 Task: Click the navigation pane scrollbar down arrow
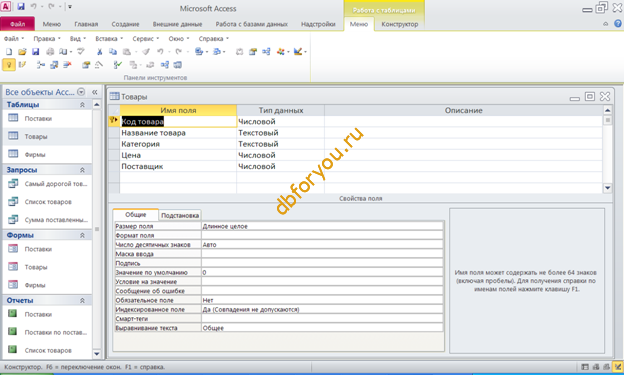pos(97,353)
